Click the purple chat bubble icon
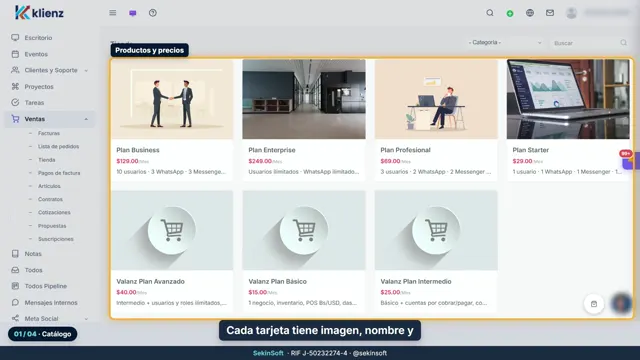Viewport: 640px width, 360px height. [133, 13]
